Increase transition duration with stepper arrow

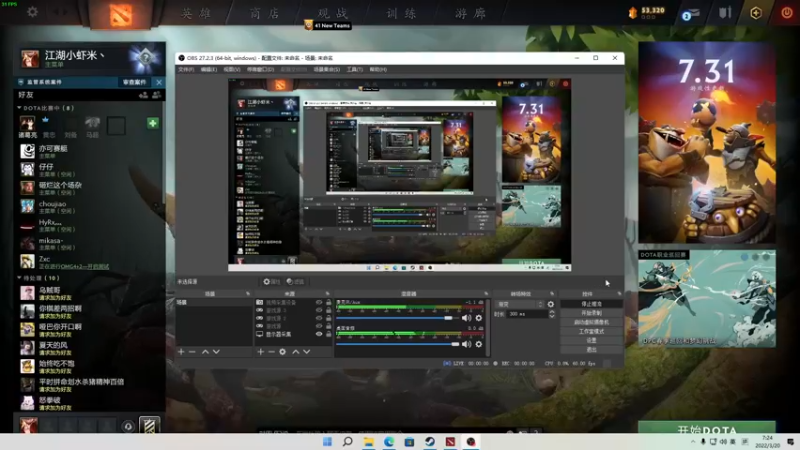pyautogui.click(x=552, y=312)
